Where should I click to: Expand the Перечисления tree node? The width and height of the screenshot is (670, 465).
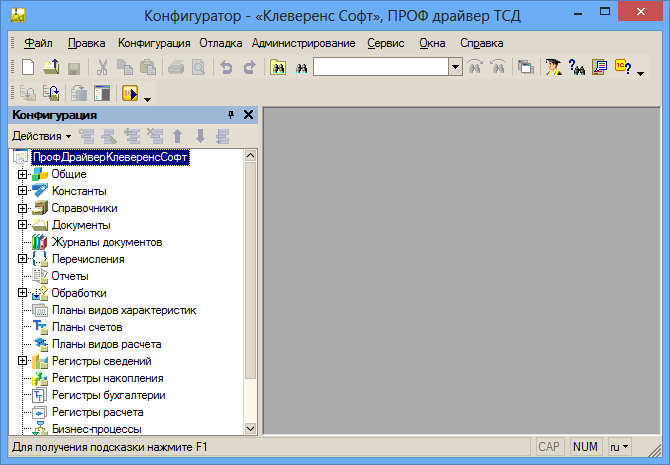[22, 259]
